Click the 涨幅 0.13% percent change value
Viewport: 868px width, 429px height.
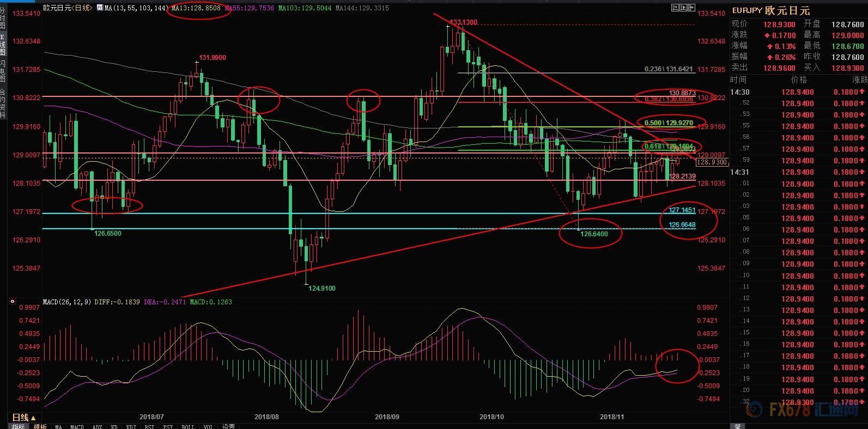coord(781,46)
